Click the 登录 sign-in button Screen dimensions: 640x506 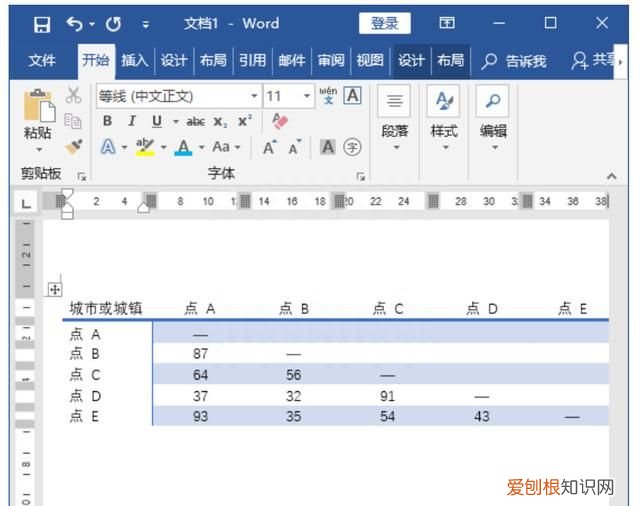point(384,23)
